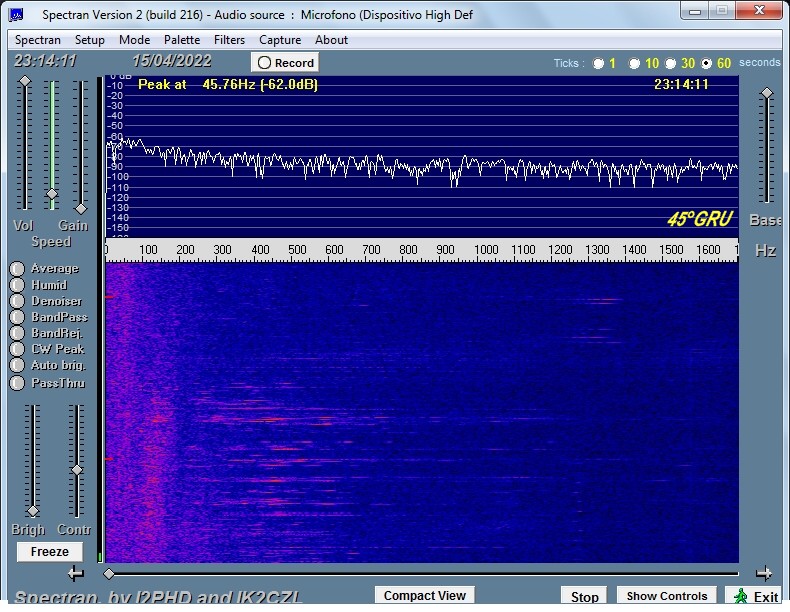Toggle the Average filter option
This screenshot has height=612, width=790.
pyautogui.click(x=17, y=268)
